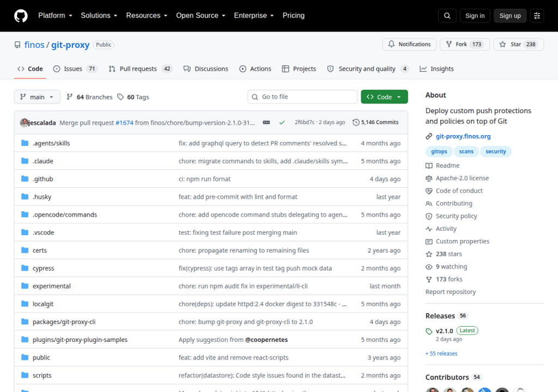The width and height of the screenshot is (558, 392).
Task: Open the 64 Branches link
Action: [x=89, y=97]
